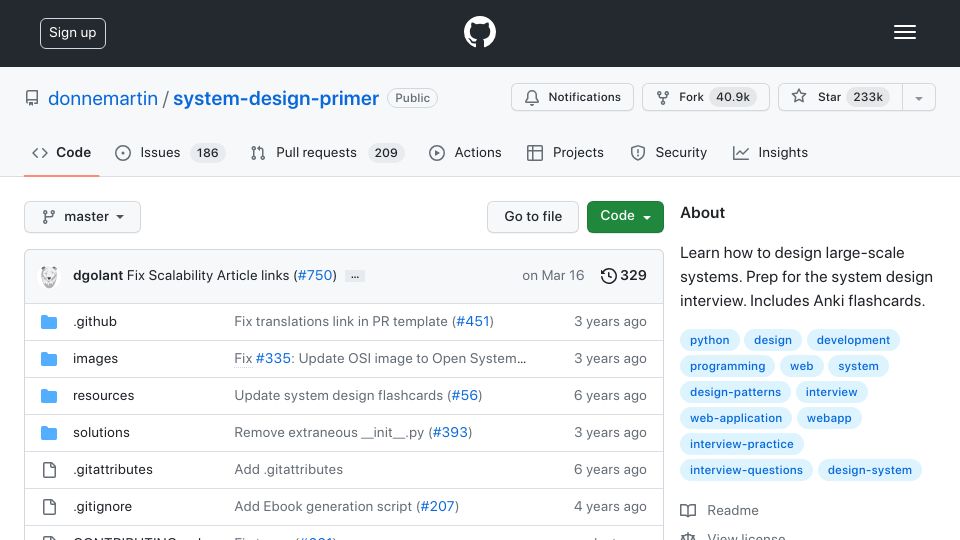This screenshot has height=540, width=960.
Task: Open the images folder name
Action: pyautogui.click(x=96, y=358)
